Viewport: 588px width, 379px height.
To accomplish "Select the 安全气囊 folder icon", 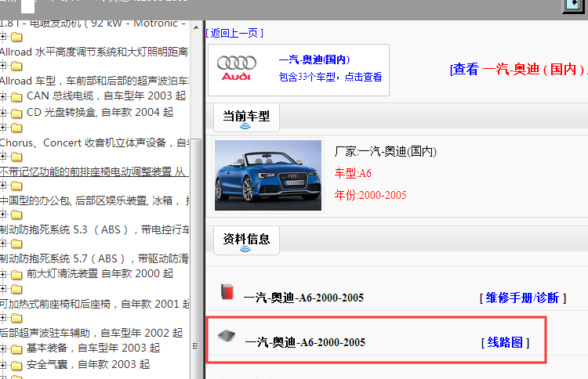I will (x=16, y=365).
